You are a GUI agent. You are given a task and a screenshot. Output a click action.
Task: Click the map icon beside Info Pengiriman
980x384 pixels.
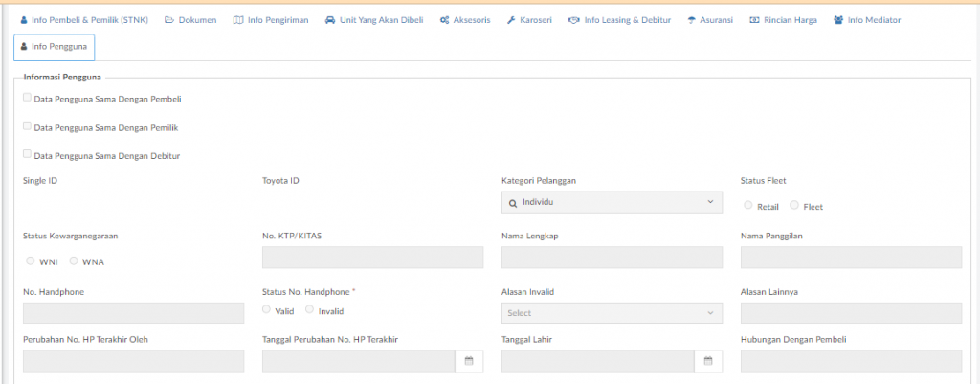(238, 20)
